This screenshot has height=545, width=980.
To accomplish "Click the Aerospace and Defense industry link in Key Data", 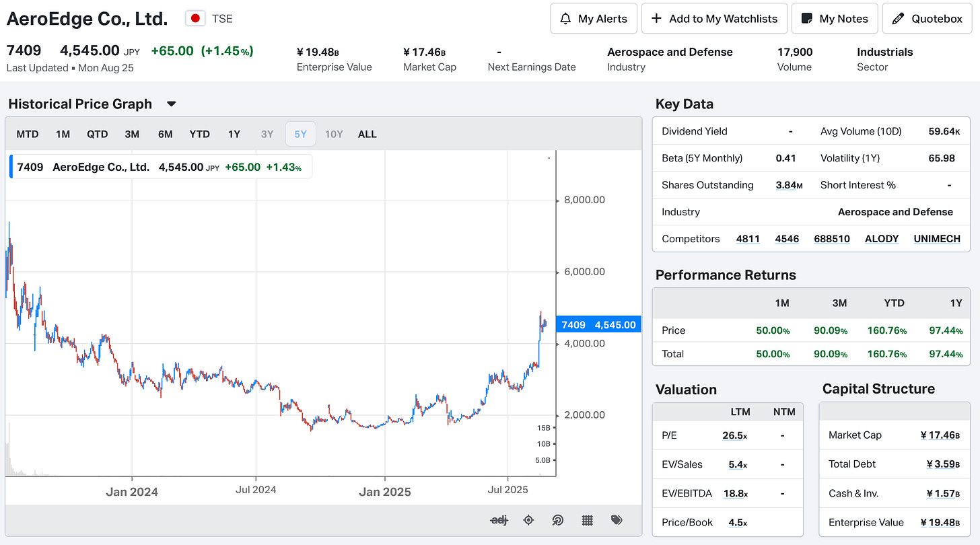I will (x=895, y=212).
